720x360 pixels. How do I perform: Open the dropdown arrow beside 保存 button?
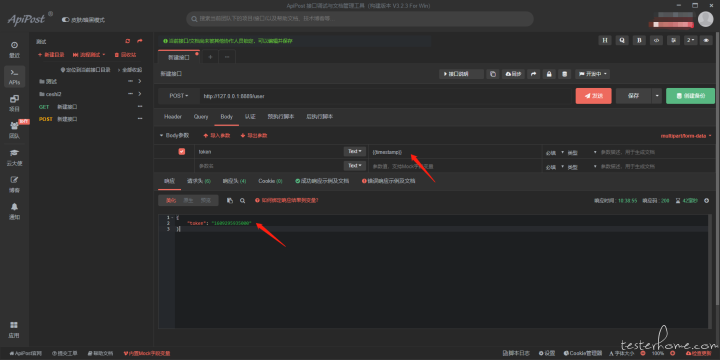pyautogui.click(x=657, y=96)
